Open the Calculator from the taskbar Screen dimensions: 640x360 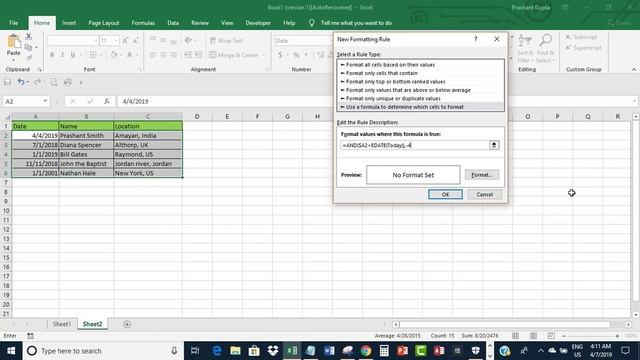(384, 351)
